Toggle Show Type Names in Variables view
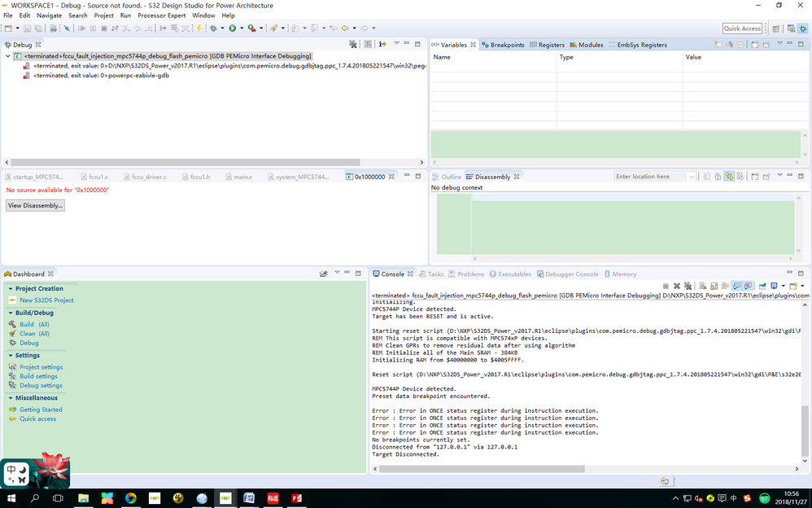 pyautogui.click(x=718, y=45)
